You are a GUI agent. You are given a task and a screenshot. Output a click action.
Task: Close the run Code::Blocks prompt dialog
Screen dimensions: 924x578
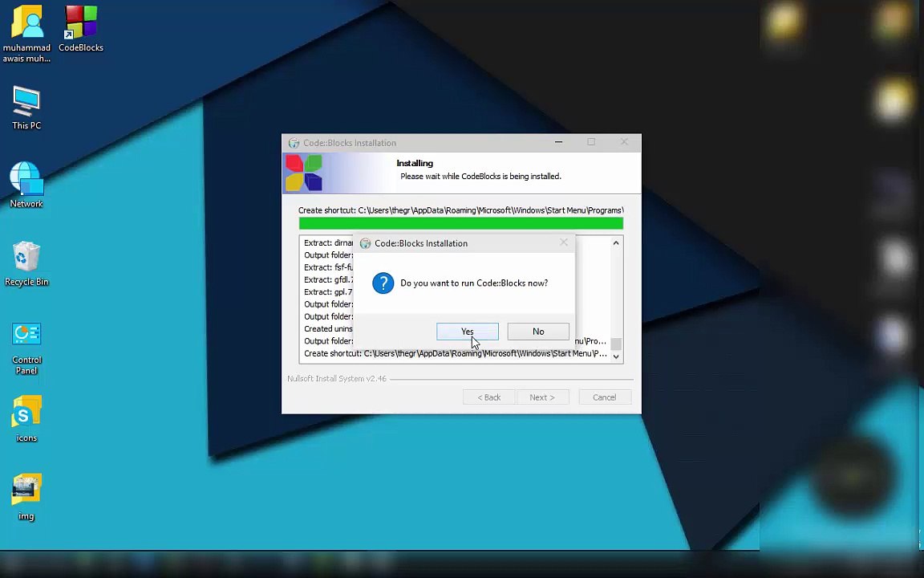(563, 243)
